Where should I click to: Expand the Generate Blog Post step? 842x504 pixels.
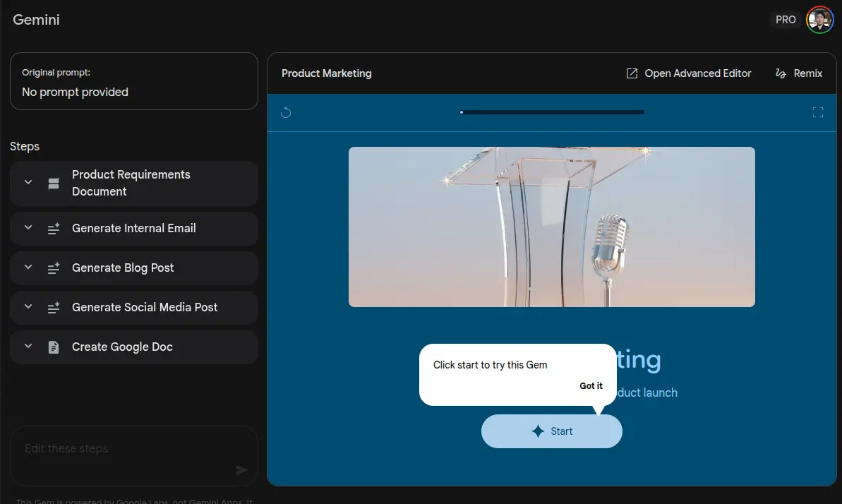point(28,268)
